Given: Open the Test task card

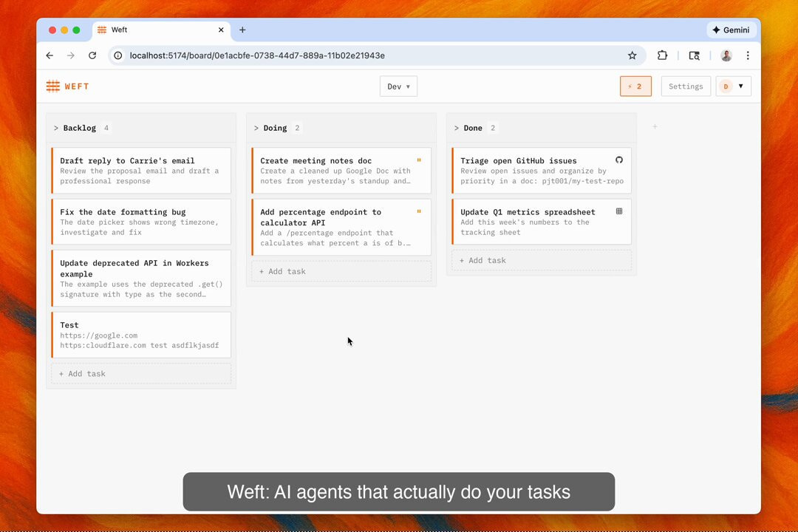Looking at the screenshot, I should point(141,335).
